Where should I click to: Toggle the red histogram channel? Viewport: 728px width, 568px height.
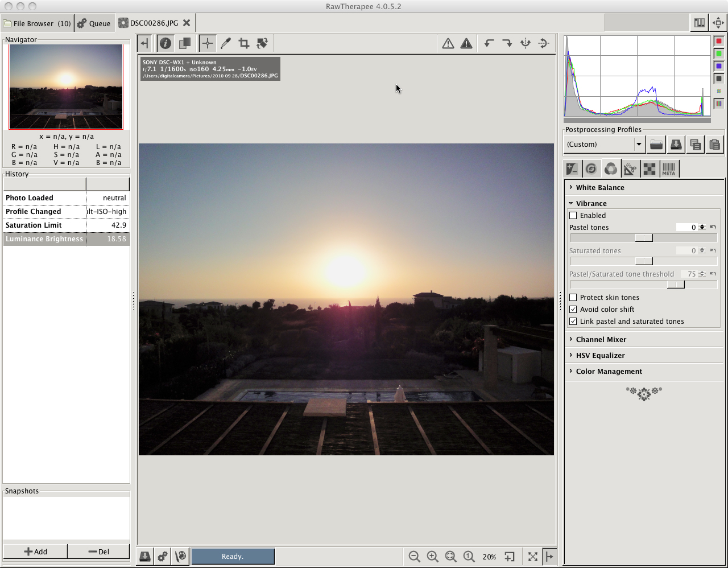719,41
